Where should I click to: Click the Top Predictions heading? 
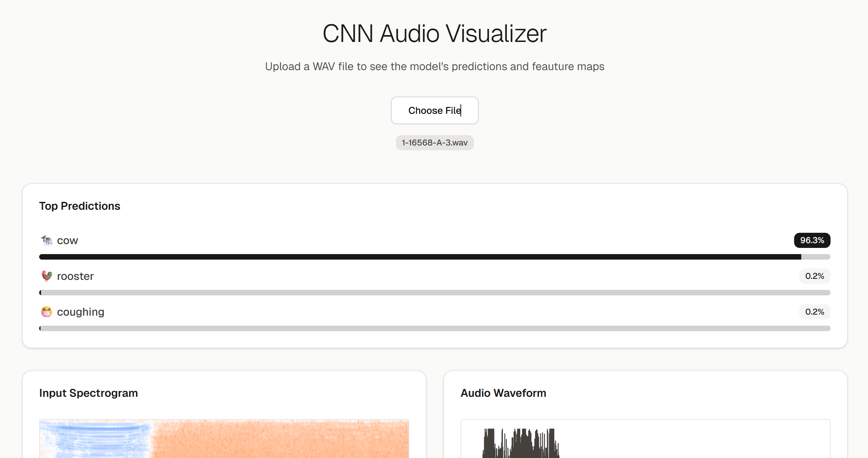[80, 206]
